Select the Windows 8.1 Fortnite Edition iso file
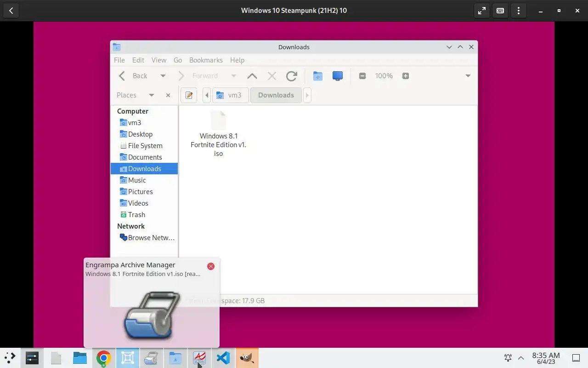The width and height of the screenshot is (588, 368). point(219,134)
